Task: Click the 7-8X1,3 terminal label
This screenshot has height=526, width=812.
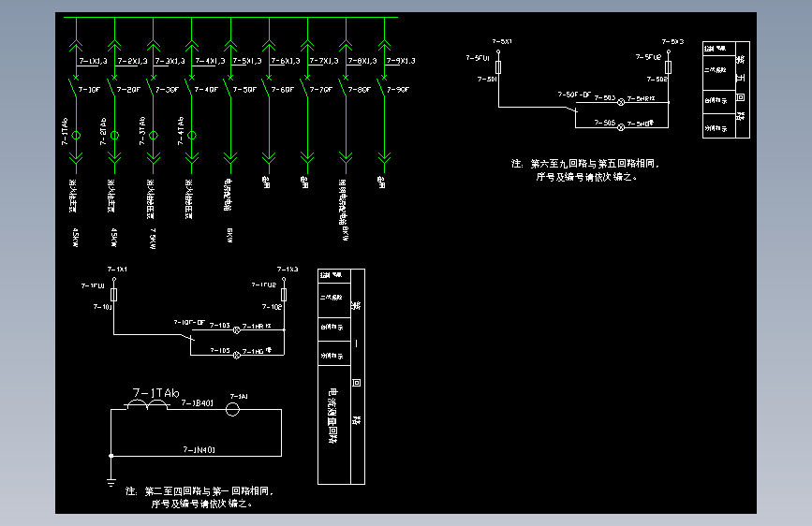Action: pos(362,61)
